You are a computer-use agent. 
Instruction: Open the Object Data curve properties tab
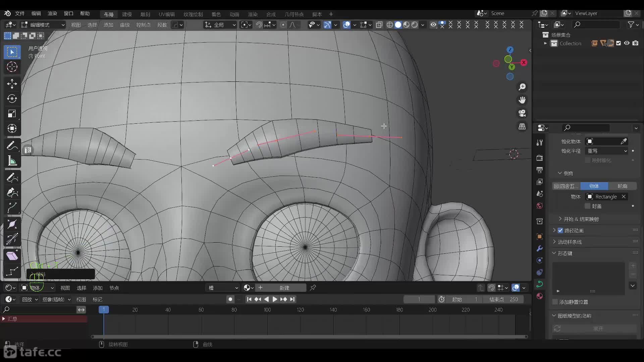(x=540, y=284)
